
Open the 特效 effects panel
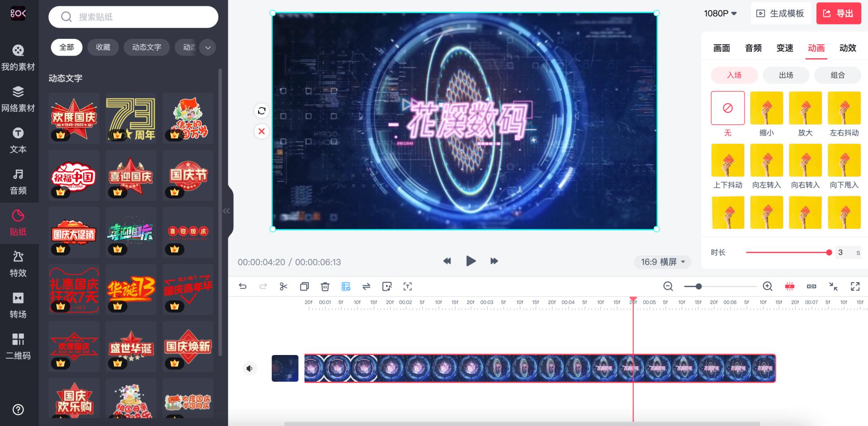[x=18, y=265]
